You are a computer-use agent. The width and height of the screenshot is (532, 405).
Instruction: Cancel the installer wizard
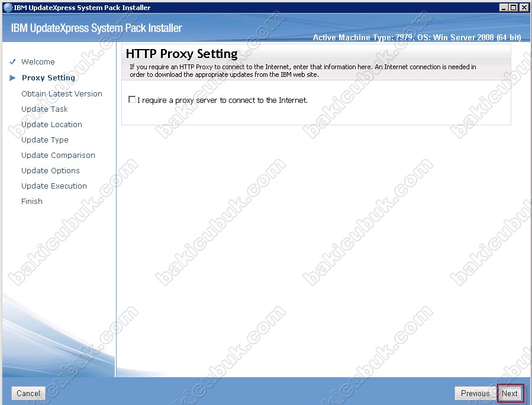pyautogui.click(x=28, y=393)
